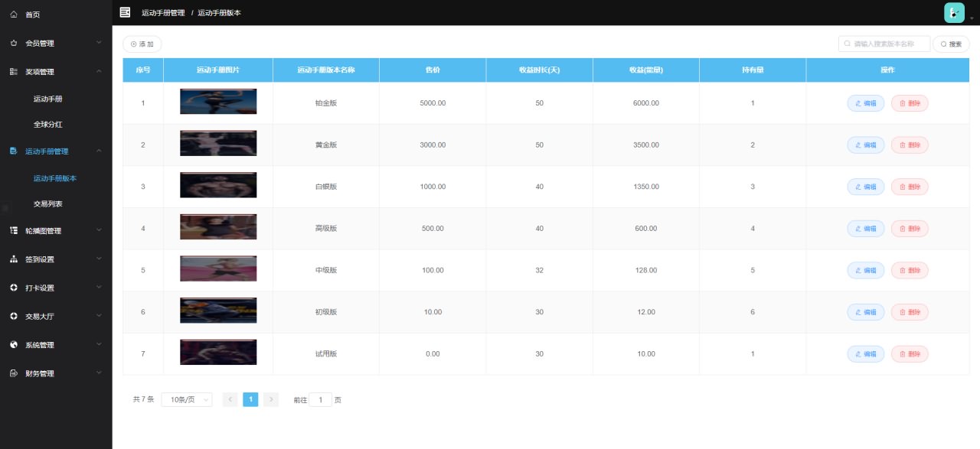Edit the 初级版 row
Viewport: 980px width, 449px height.
tap(865, 312)
